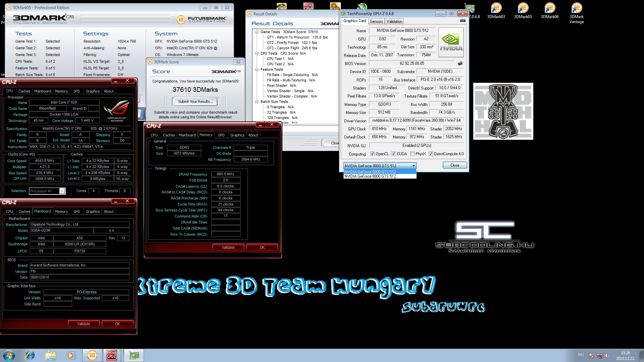Open Windows Media Player from the taskbar
The width and height of the screenshot is (644, 362).
70,355
